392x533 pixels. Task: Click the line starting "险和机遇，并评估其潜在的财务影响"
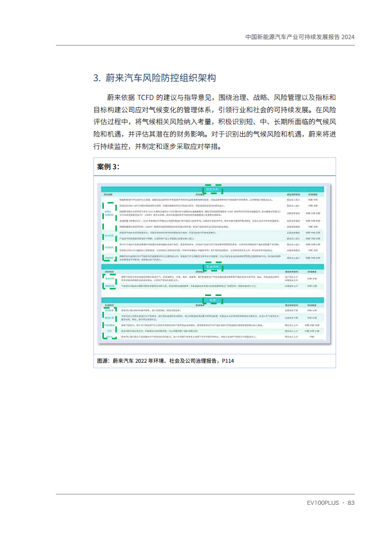(215, 134)
